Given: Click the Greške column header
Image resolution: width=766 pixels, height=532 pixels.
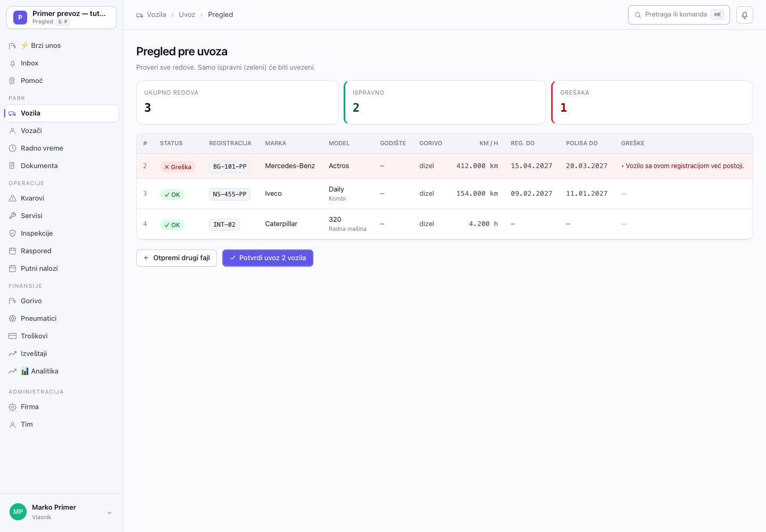Looking at the screenshot, I should (632, 144).
